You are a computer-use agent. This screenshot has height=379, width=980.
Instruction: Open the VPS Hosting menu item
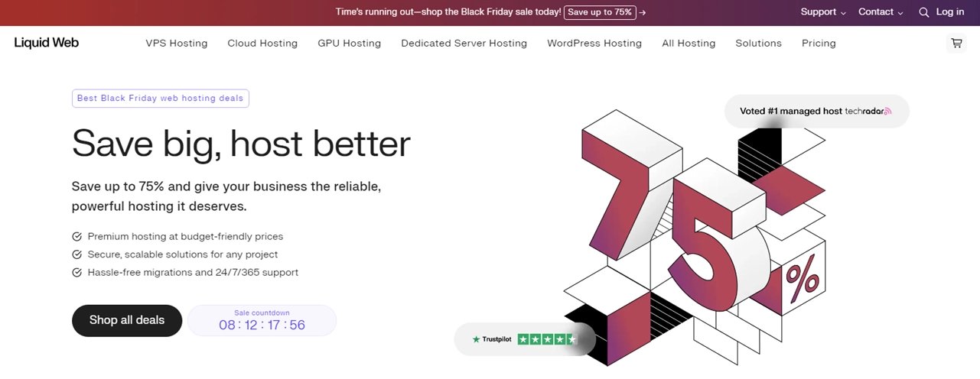tap(177, 44)
